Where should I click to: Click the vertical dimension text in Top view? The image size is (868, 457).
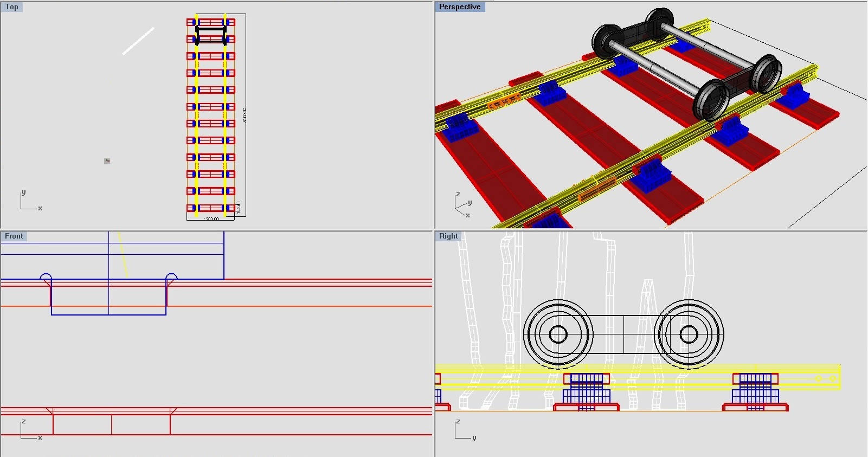[x=245, y=115]
